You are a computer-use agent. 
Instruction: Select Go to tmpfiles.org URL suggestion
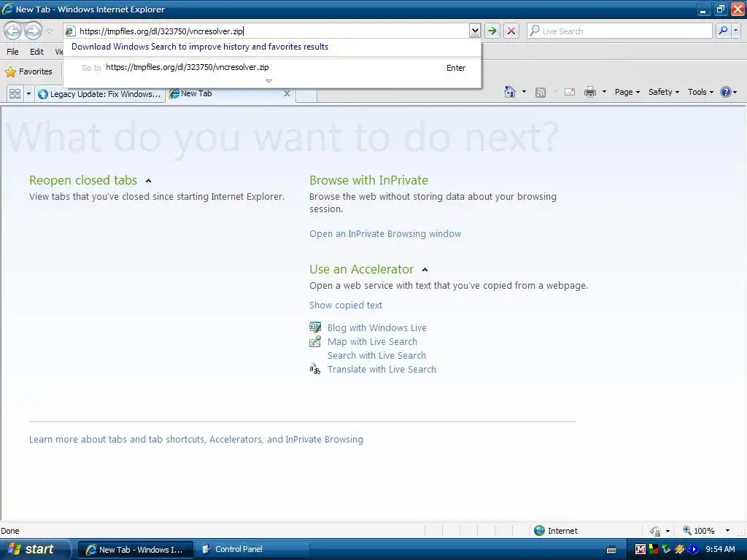(x=272, y=68)
